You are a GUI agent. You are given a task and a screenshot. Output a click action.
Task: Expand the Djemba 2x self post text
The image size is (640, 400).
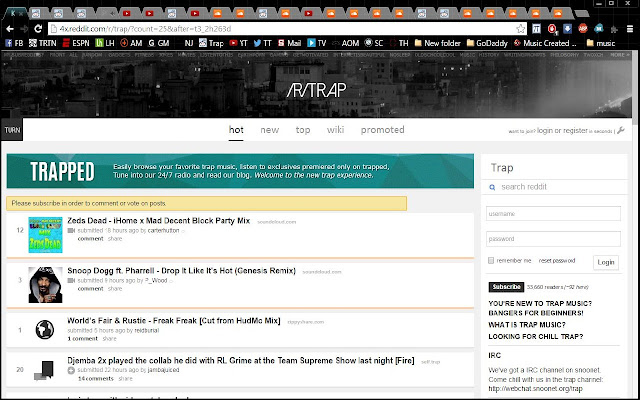[x=71, y=370]
